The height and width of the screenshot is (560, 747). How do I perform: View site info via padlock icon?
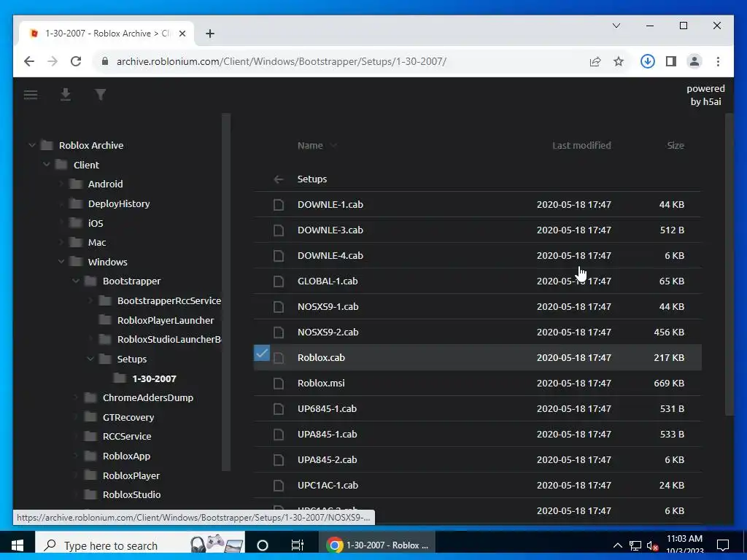tap(105, 61)
